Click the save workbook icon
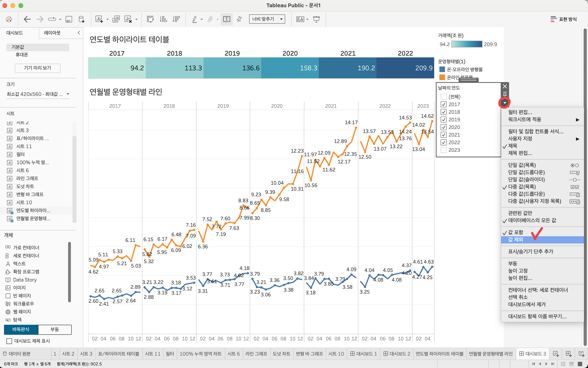Screen dimensions: 588x368 click(69, 19)
